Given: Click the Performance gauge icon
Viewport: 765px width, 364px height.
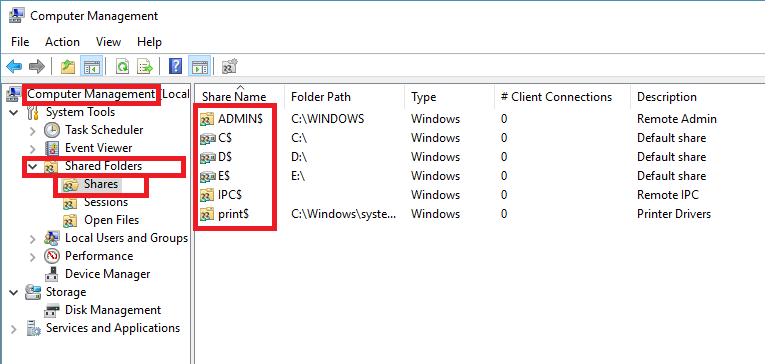Looking at the screenshot, I should coord(52,256).
